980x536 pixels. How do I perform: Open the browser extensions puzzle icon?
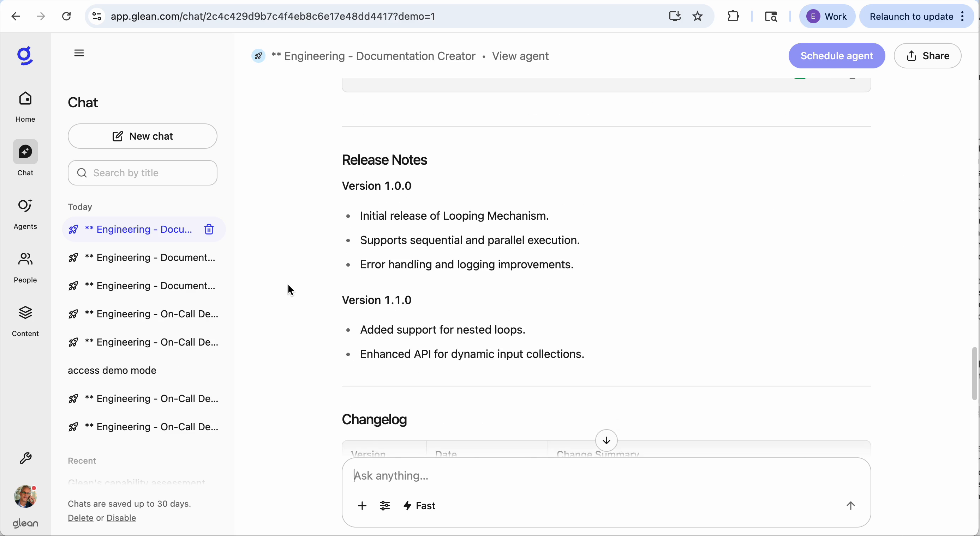pos(733,16)
